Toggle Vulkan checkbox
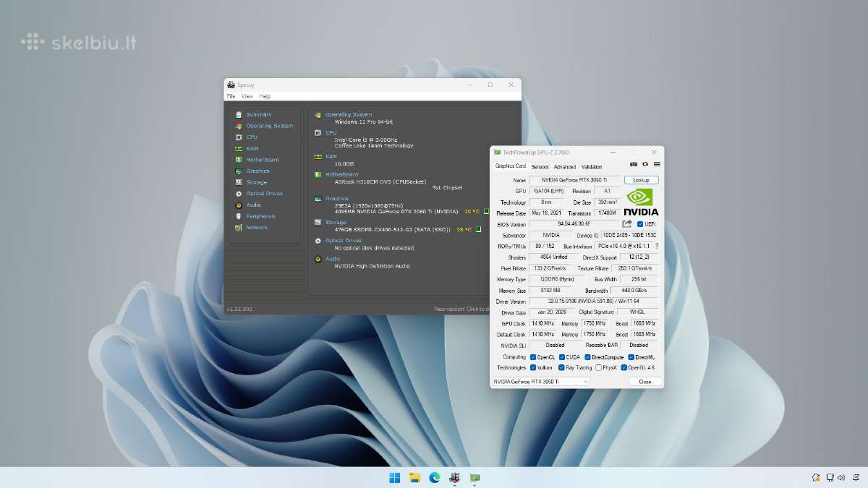The width and height of the screenshot is (868, 488). 533,367
